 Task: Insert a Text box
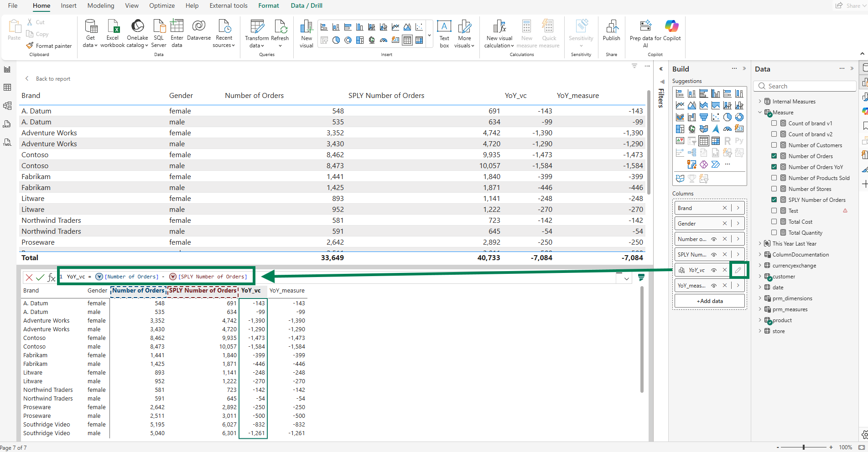pyautogui.click(x=444, y=33)
